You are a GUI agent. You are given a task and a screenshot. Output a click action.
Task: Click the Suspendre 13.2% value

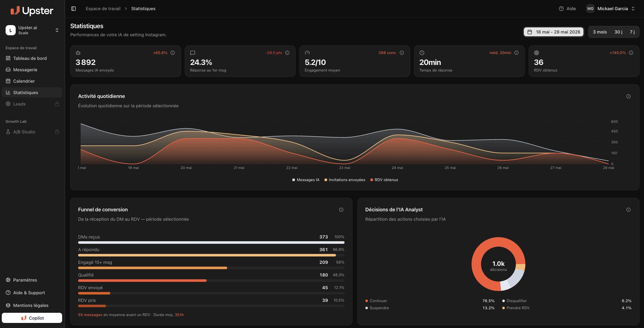(x=488, y=308)
